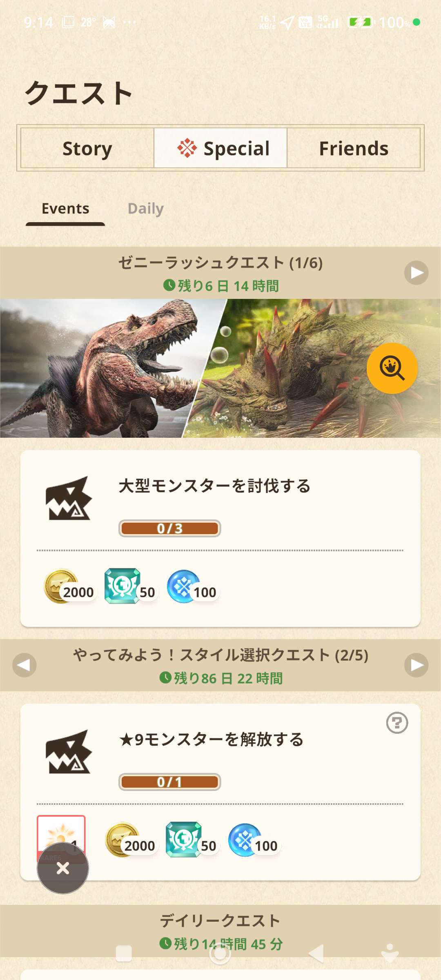441x980 pixels.
Task: Select the Special tab
Action: click(220, 148)
